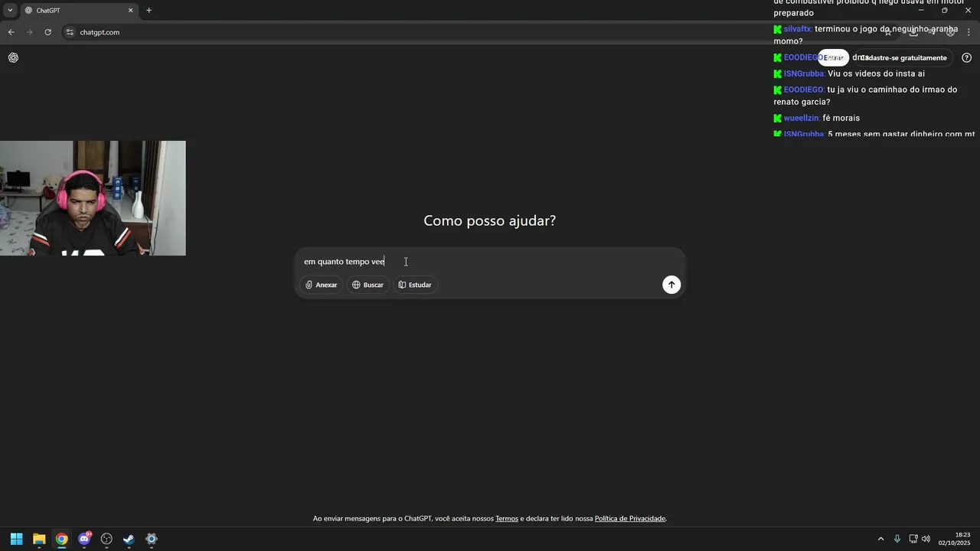Viewport: 980px width, 551px height.
Task: Open the network/display tray icon
Action: [x=913, y=539]
